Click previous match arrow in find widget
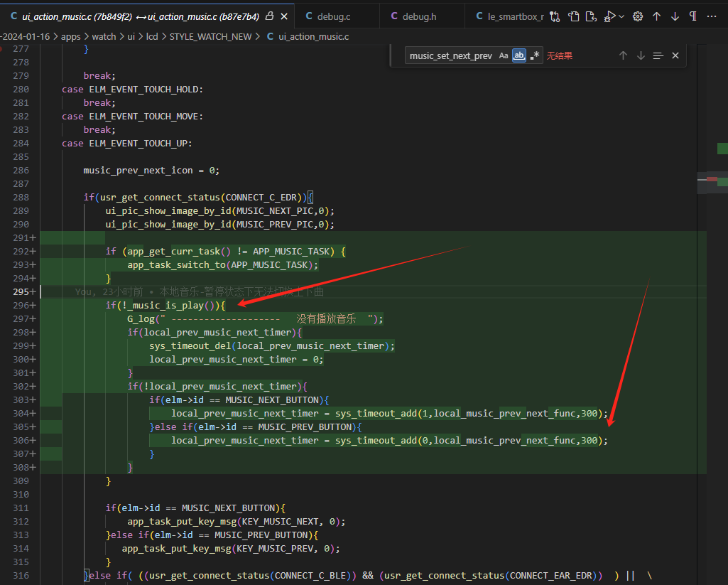 pyautogui.click(x=623, y=55)
